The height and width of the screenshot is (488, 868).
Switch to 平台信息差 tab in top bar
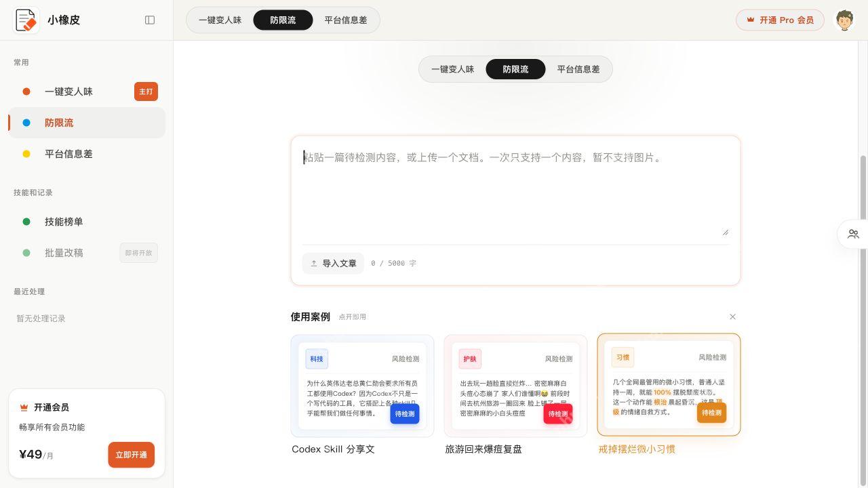[346, 20]
